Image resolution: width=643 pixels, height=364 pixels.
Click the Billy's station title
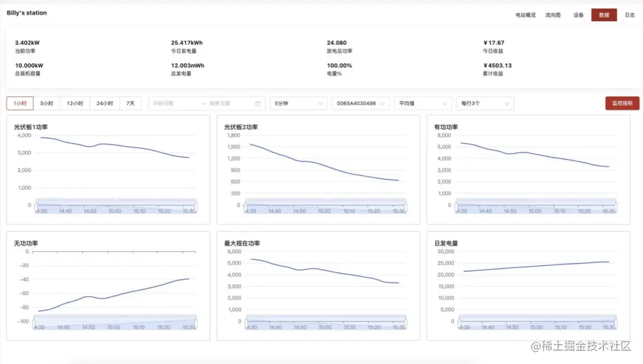[x=26, y=13]
